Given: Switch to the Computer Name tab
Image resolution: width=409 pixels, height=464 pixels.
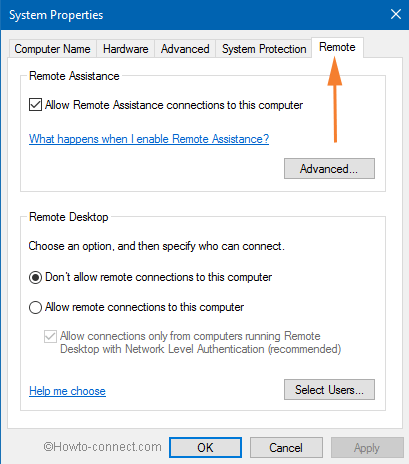Looking at the screenshot, I should click(53, 49).
